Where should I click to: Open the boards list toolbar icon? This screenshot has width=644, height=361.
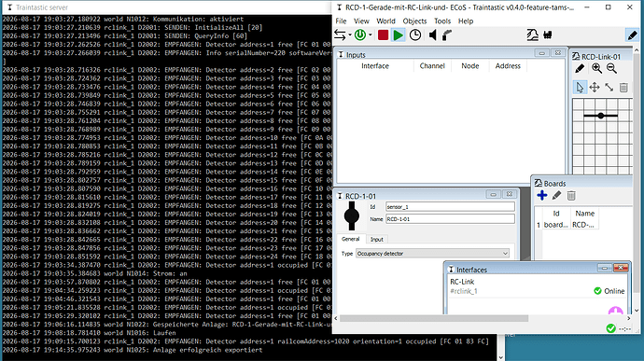click(533, 35)
